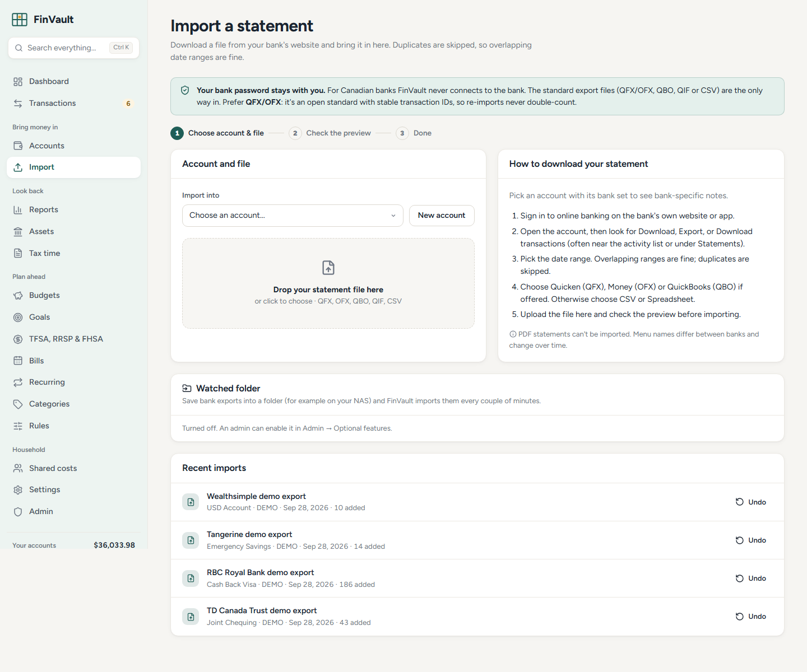This screenshot has width=807, height=672.
Task: Go to Transactions in the sidebar
Action: (x=73, y=104)
